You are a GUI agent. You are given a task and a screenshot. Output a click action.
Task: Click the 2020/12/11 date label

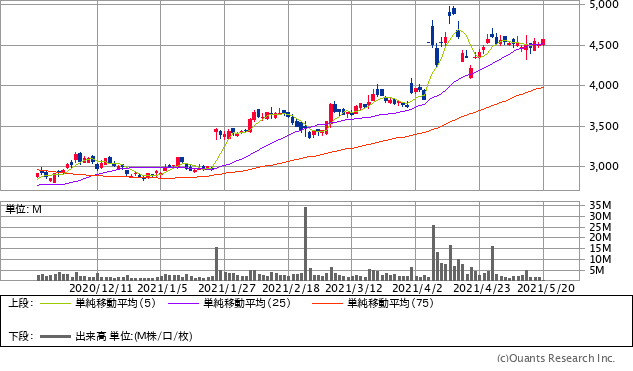(101, 288)
